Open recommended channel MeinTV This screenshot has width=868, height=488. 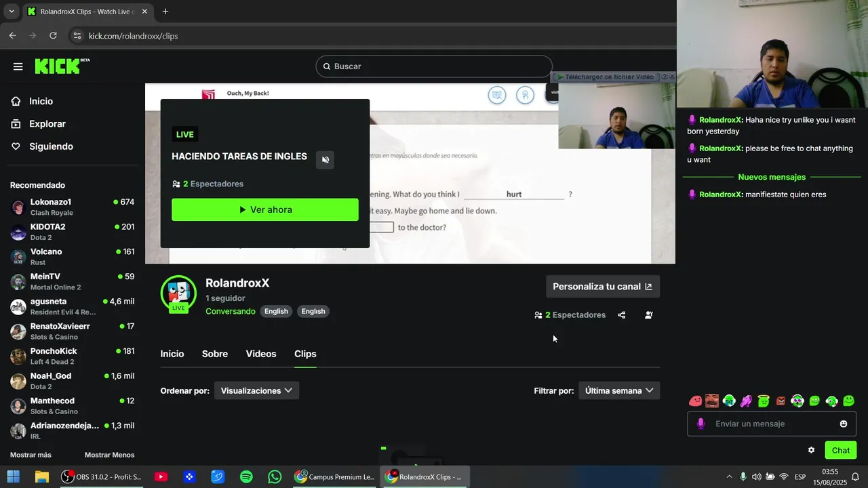pyautogui.click(x=73, y=281)
